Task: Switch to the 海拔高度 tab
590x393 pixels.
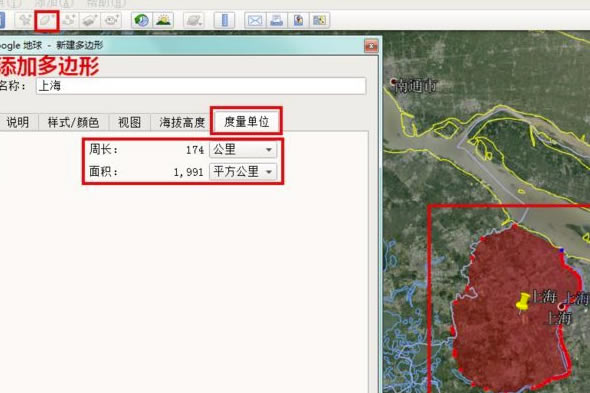Action: 182,122
